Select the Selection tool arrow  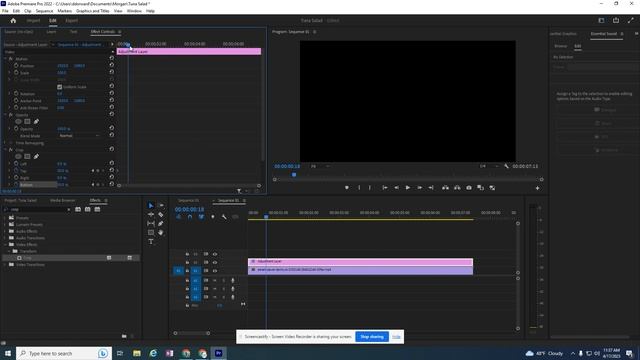pos(151,205)
